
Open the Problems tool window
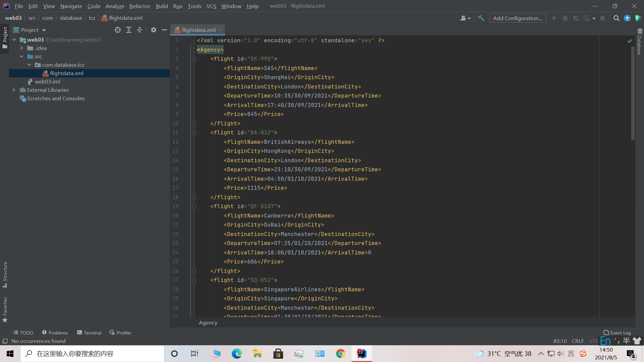pyautogui.click(x=55, y=333)
